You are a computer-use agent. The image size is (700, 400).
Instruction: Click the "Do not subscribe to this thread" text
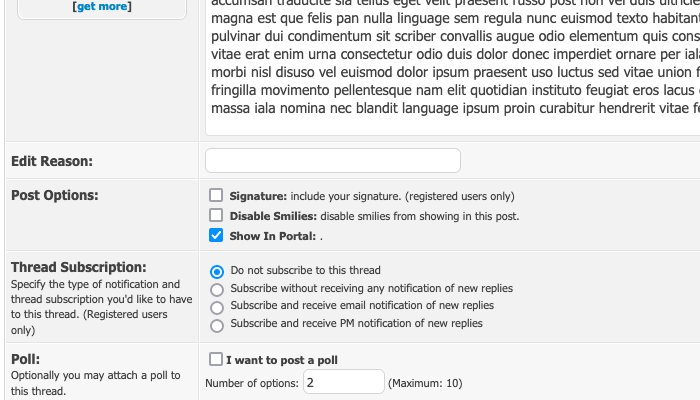(x=305, y=270)
